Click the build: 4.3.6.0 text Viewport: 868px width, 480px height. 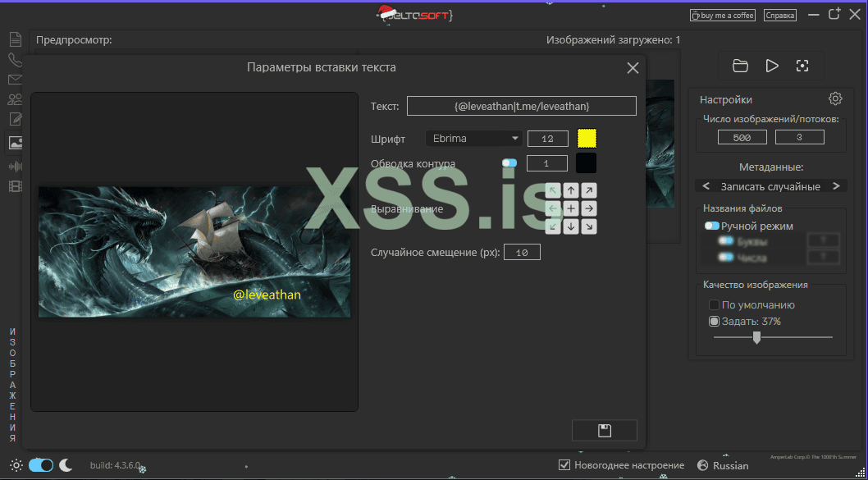[115, 465]
